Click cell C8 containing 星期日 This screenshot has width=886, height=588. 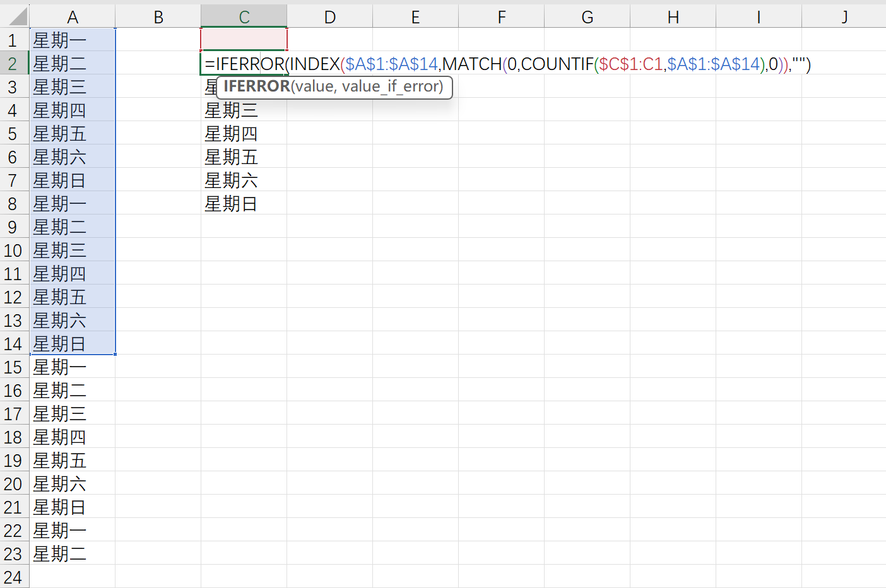pyautogui.click(x=244, y=203)
